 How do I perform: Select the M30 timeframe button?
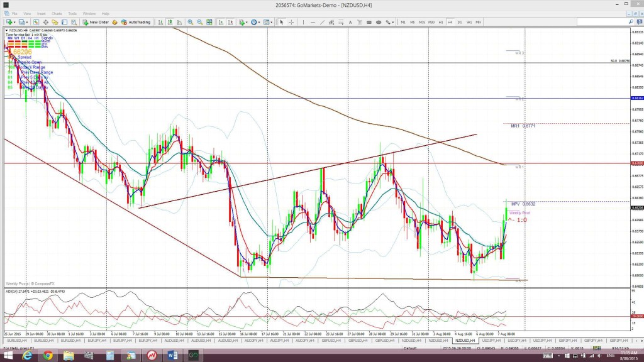(x=431, y=22)
